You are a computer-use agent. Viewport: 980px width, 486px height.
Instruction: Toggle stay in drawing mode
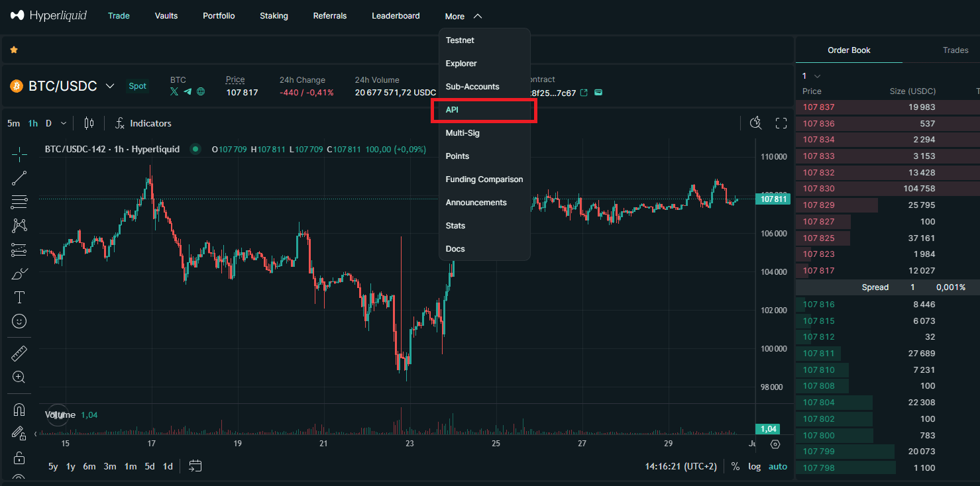[19, 434]
